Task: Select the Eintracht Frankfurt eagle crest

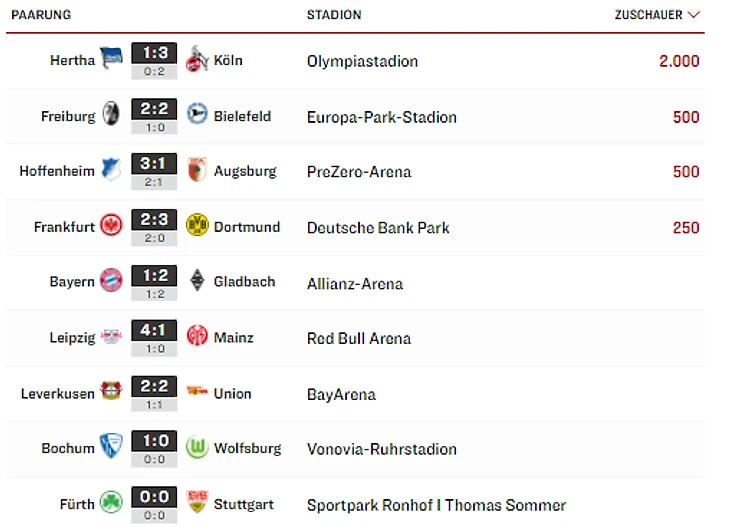Action: click(x=111, y=226)
